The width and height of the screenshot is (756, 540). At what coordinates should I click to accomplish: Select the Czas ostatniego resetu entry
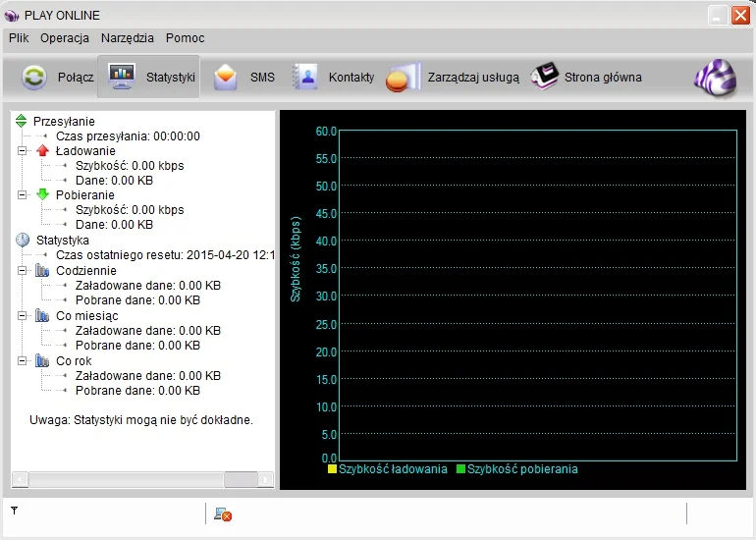(x=165, y=255)
